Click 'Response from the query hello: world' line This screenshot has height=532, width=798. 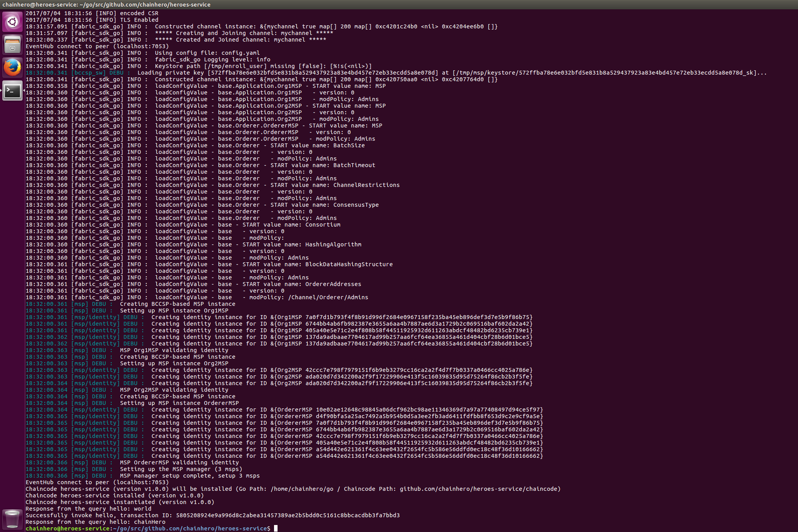pos(89,509)
